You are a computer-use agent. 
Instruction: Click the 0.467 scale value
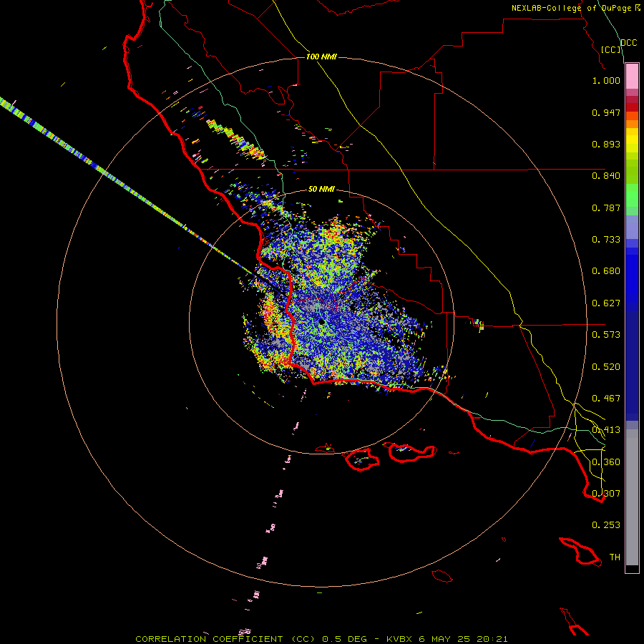coord(606,399)
